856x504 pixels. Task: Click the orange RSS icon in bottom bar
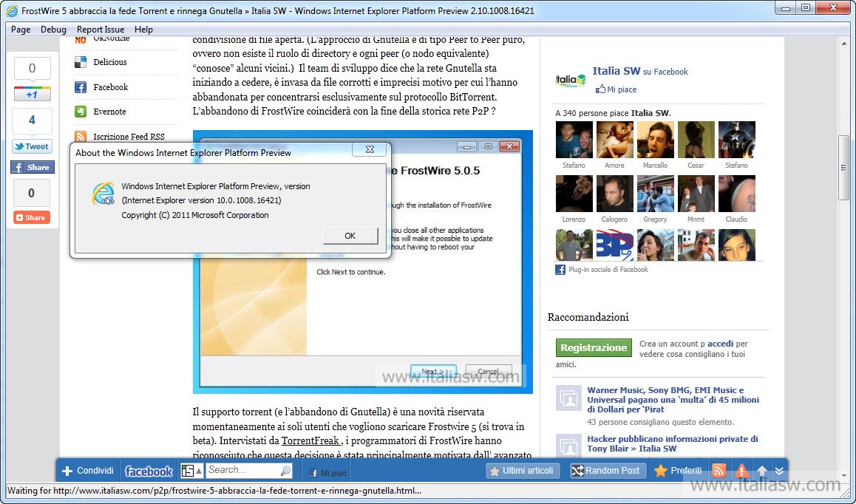pos(719,471)
